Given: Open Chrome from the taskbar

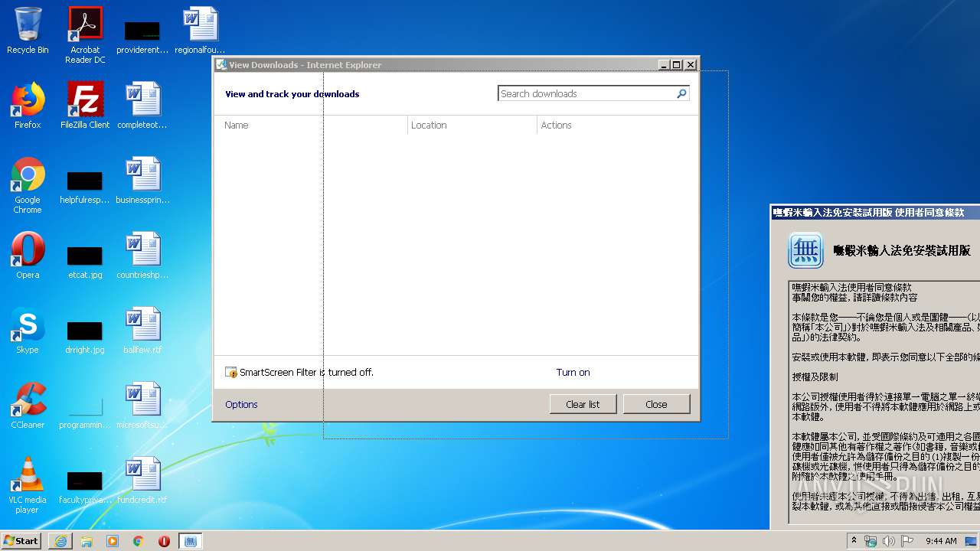Looking at the screenshot, I should pyautogui.click(x=139, y=541).
